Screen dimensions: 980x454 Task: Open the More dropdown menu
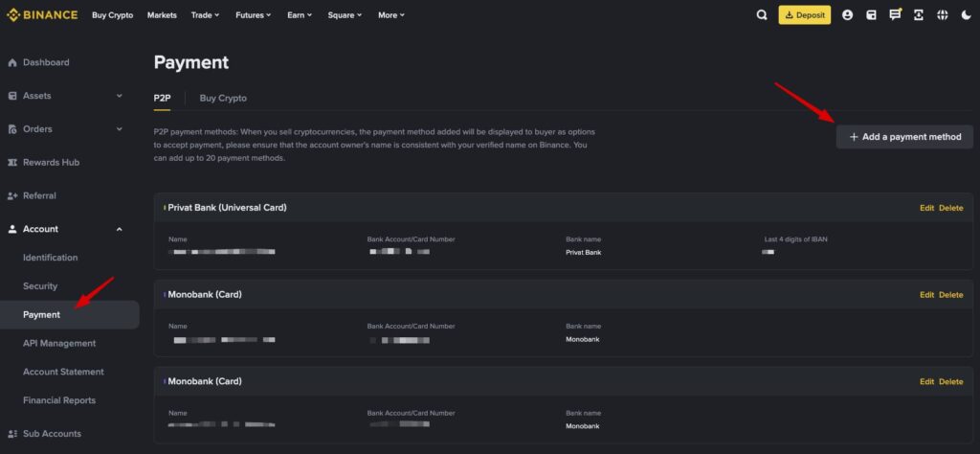[x=391, y=15]
